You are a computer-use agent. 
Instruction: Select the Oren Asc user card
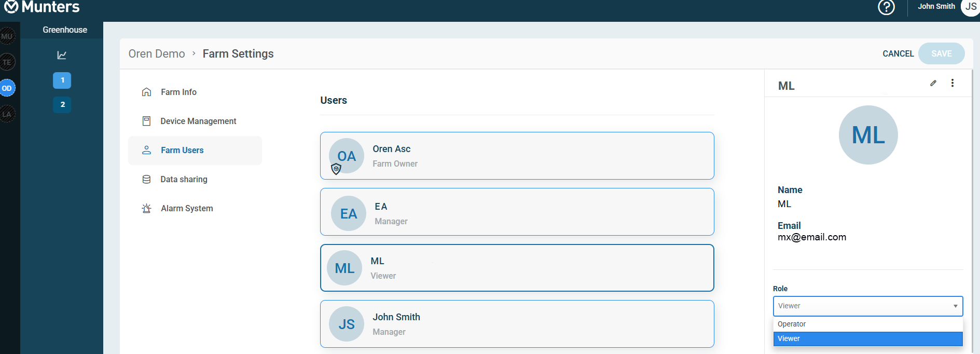(x=517, y=156)
